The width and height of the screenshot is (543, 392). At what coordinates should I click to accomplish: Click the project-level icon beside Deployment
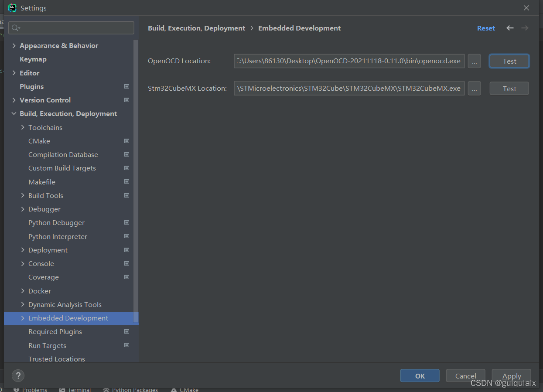click(126, 250)
